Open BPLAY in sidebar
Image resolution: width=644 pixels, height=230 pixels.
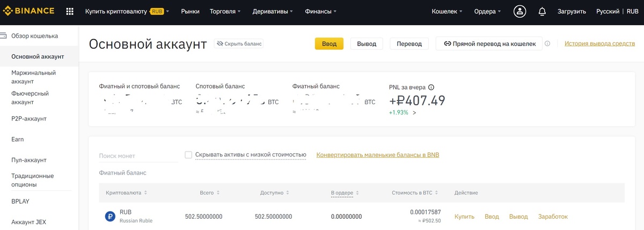pos(20,202)
